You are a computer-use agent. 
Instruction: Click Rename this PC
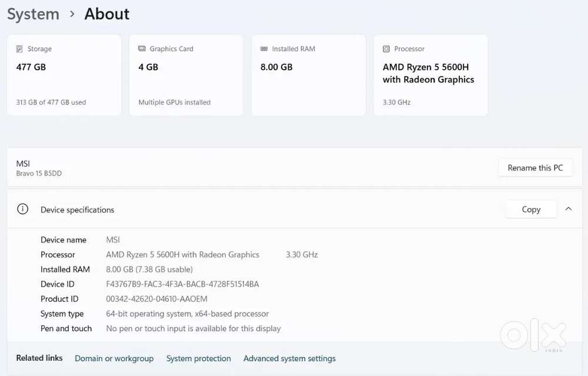click(535, 167)
